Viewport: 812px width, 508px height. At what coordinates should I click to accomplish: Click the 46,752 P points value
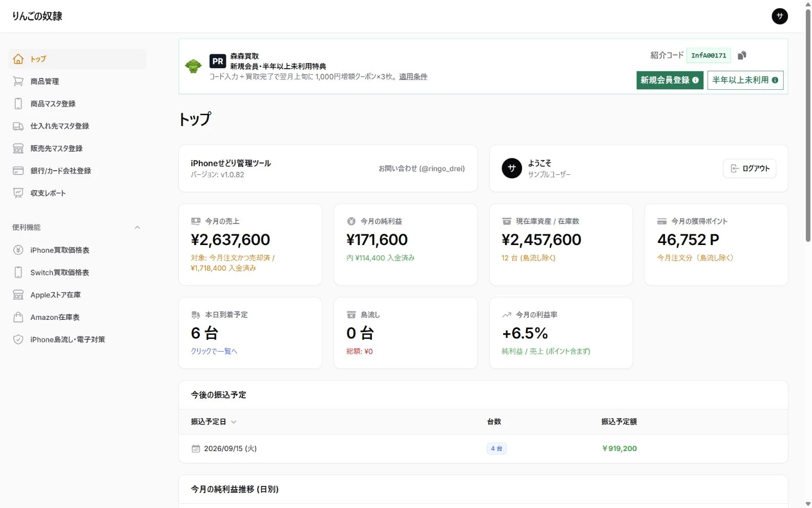coord(688,239)
